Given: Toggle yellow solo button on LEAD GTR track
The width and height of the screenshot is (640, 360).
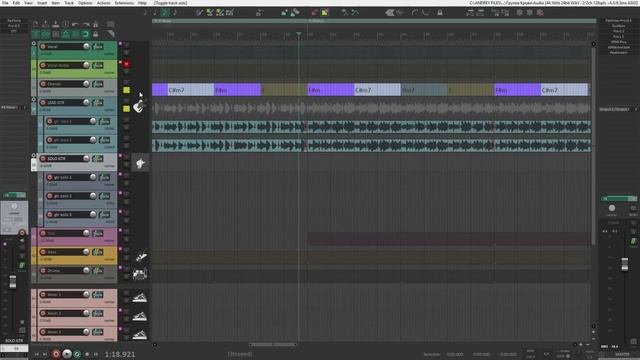Looking at the screenshot, I should (127, 109).
